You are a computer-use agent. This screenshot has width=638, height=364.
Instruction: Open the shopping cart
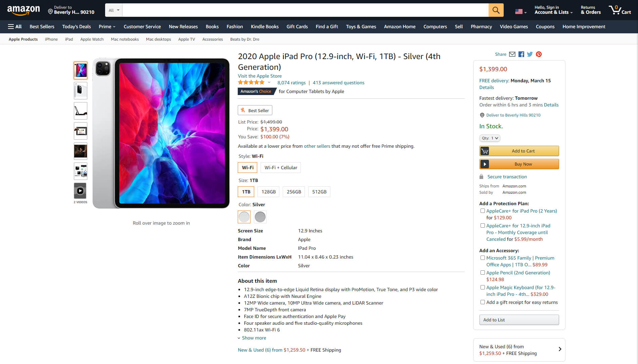point(620,10)
